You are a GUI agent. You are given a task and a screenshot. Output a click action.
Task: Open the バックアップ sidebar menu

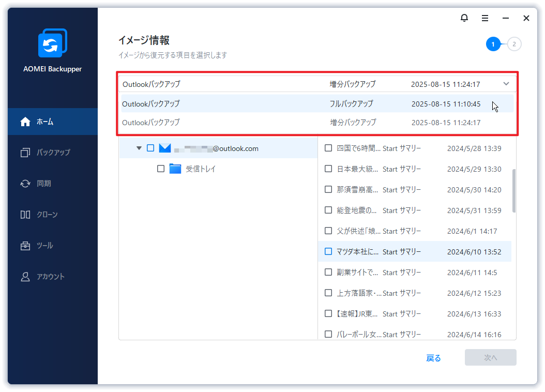click(x=53, y=152)
